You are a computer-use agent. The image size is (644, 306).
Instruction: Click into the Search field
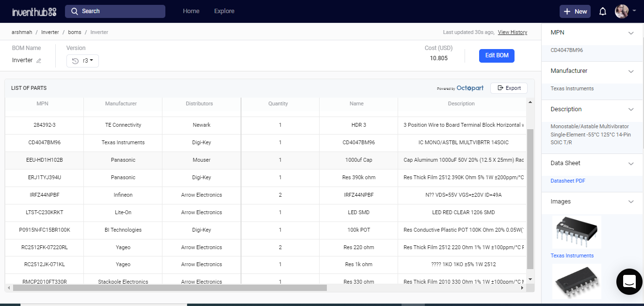click(115, 11)
